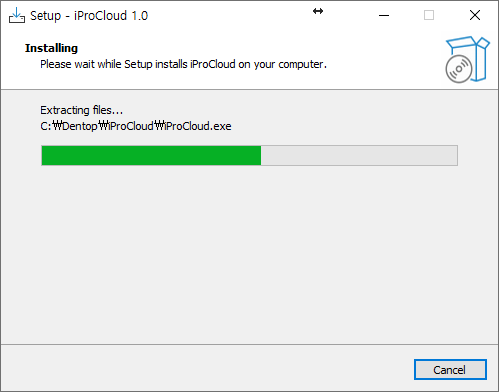Click the Cancel button
499x392 pixels.
coord(450,369)
